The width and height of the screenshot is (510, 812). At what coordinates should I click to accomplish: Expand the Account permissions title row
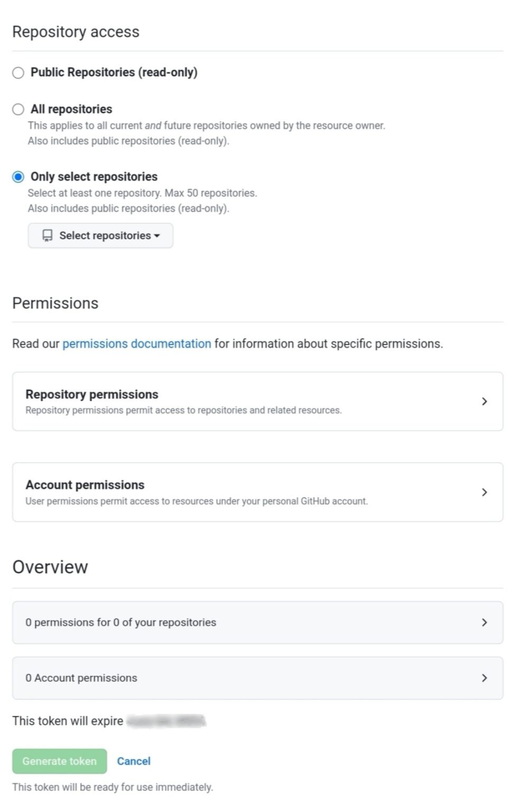coord(85,485)
